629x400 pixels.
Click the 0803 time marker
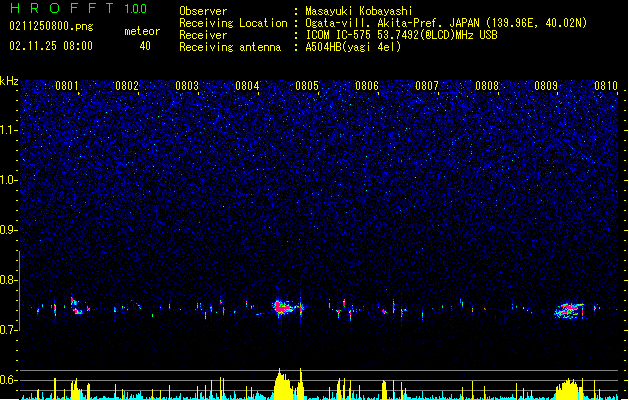point(187,86)
